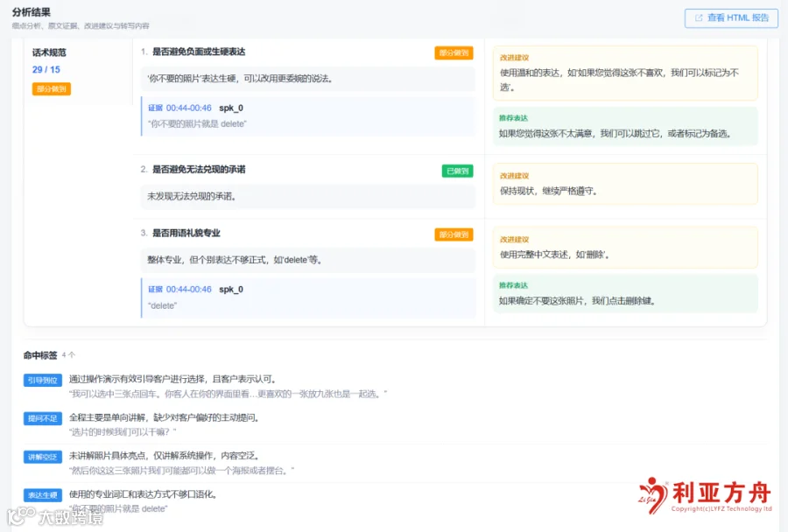788x532 pixels.
Task: Click the recommended phrase 如果您觉得这张不太满意
Action: point(545,134)
